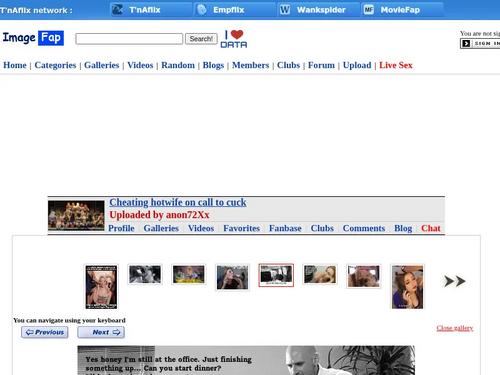
Task: Open the uploader's Favorites link
Action: click(x=242, y=228)
